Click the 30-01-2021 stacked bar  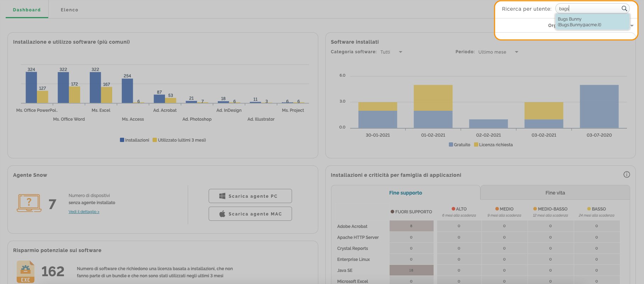tap(378, 115)
